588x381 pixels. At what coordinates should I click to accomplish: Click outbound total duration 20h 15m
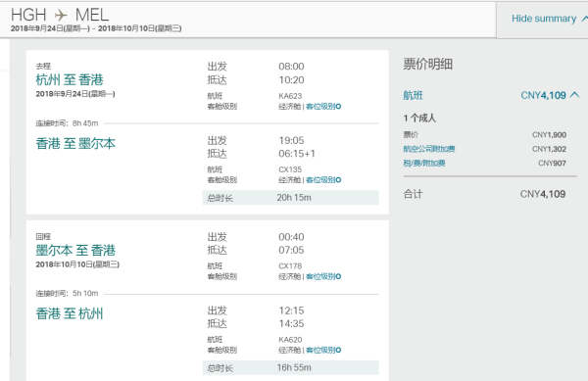tap(294, 198)
